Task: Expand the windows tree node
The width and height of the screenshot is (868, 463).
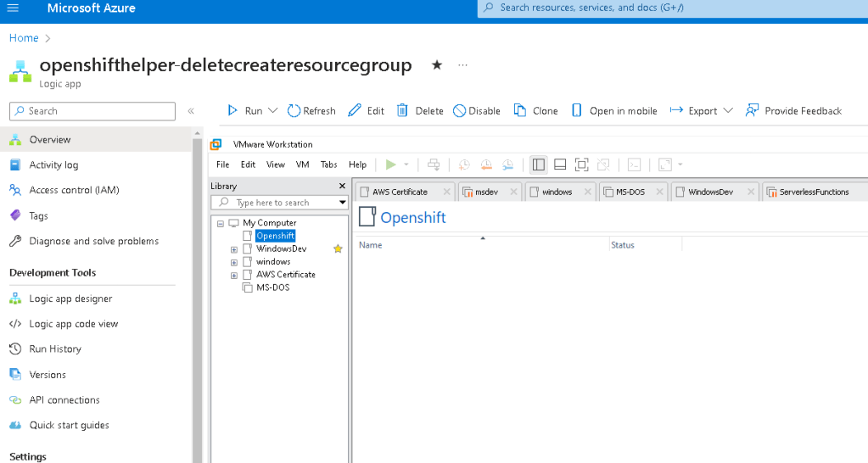Action: 234,262
